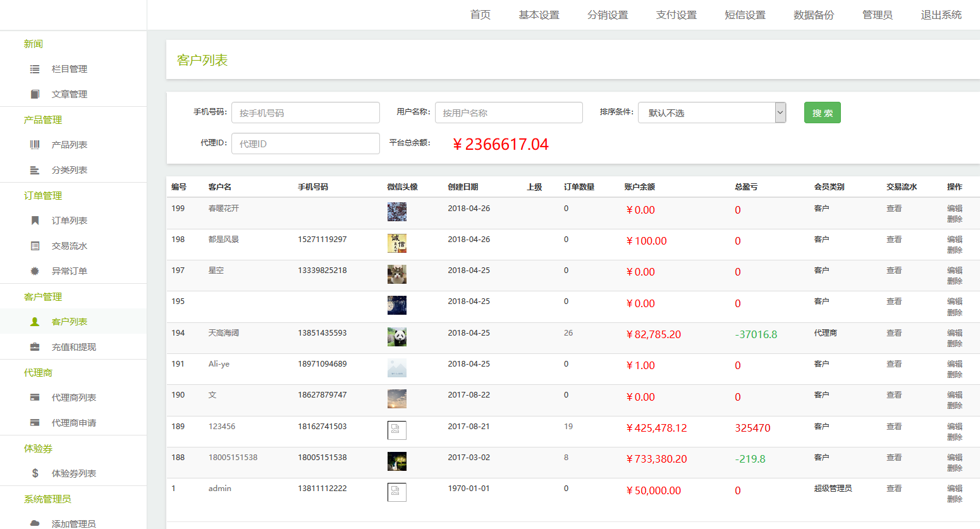Click 查看 for agent 天高海阔
Image resolution: width=980 pixels, height=529 pixels.
(x=894, y=333)
